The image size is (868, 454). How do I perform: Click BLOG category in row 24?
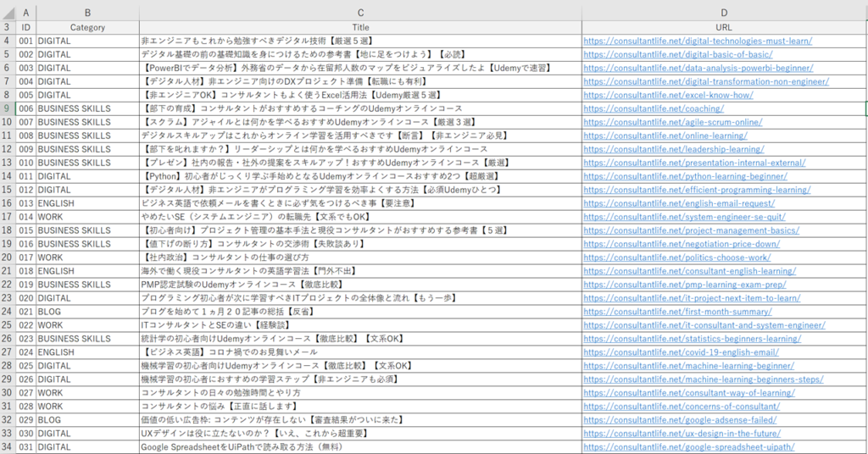coord(87,312)
